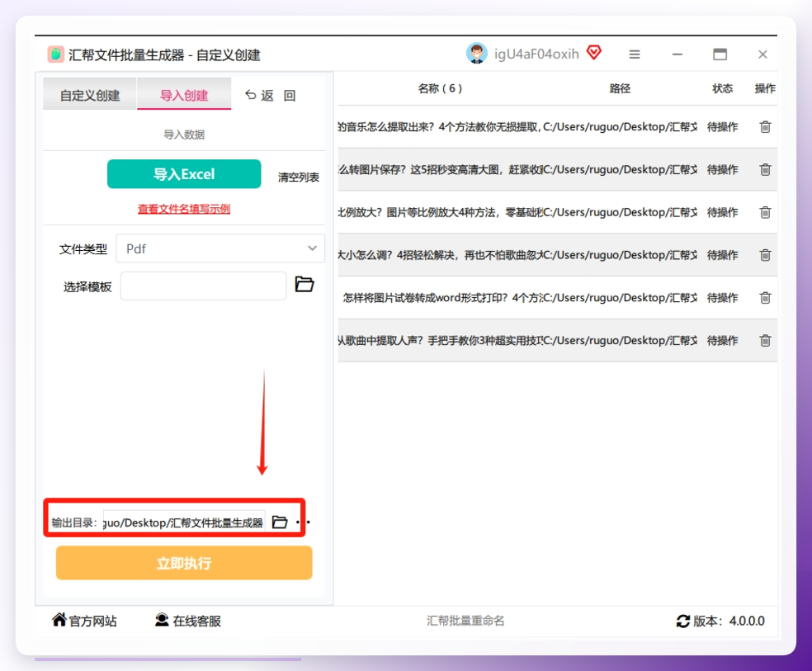Browse for a template file folder icon
Screen dimensions: 812x671
click(304, 284)
